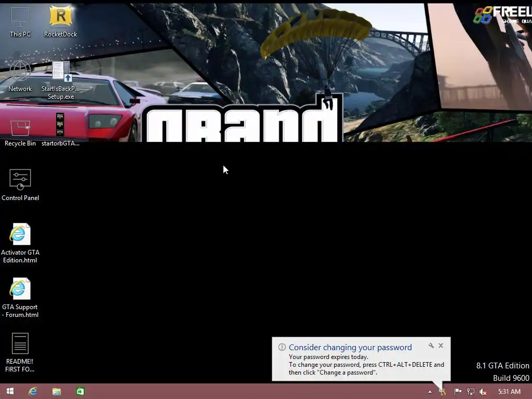
Task: Click the Consider changing your password title
Action: pyautogui.click(x=350, y=347)
